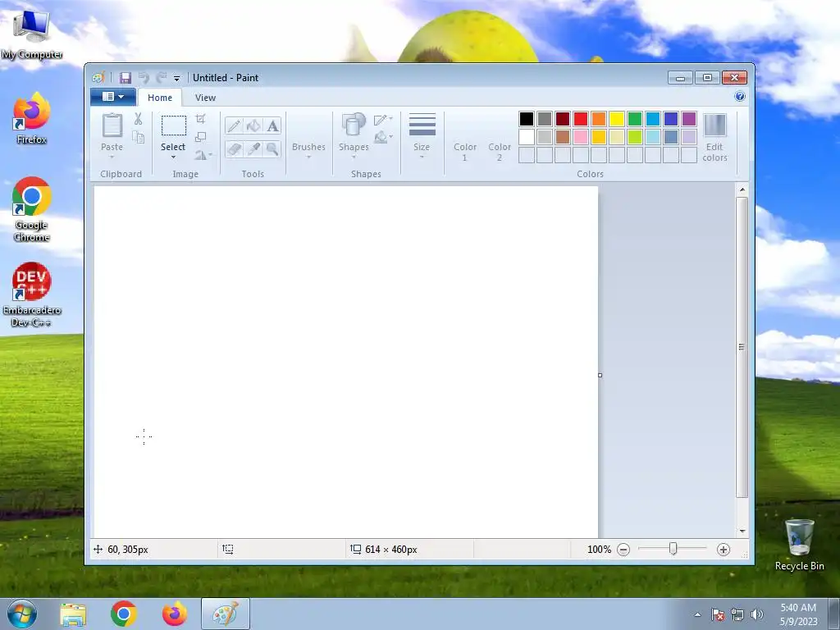Click the vertical scrollbar down arrow

[x=742, y=532]
